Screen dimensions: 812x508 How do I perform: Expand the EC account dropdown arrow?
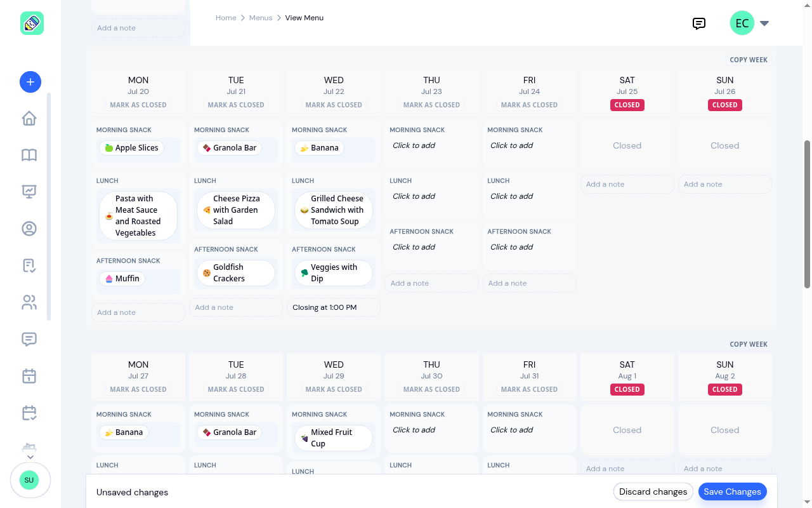coord(764,23)
